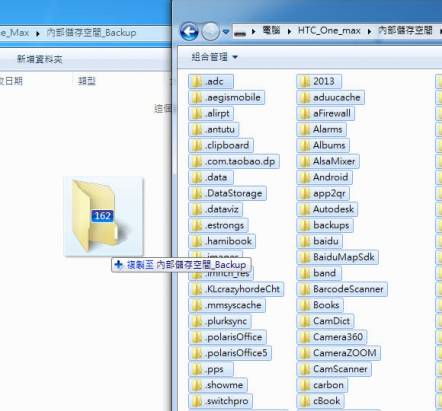Select the .antutu folder

coord(214,129)
